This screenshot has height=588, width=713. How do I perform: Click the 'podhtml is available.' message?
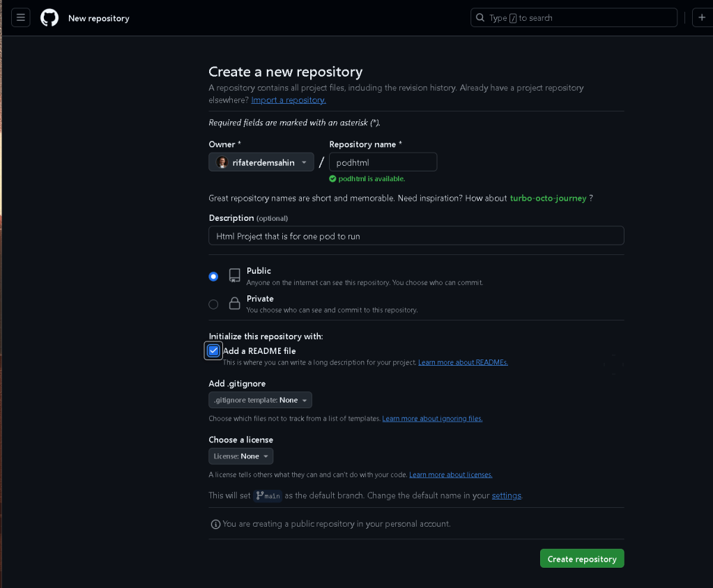(371, 178)
